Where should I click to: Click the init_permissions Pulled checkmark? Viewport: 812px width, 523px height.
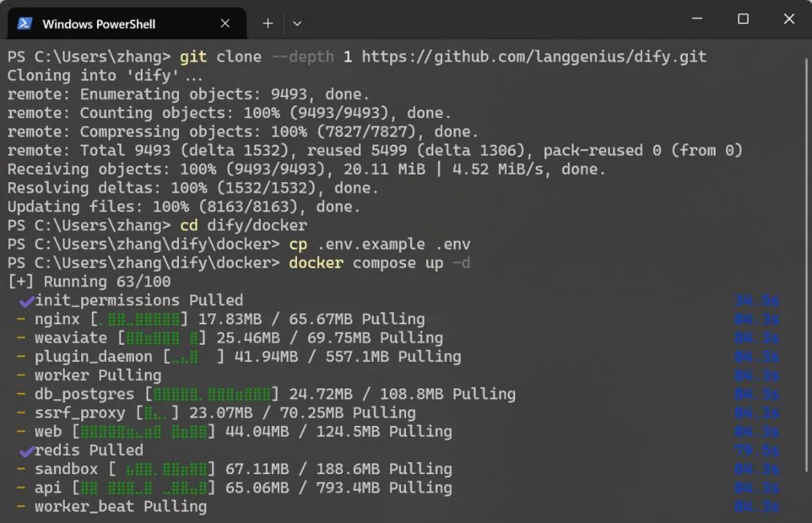[x=26, y=301]
